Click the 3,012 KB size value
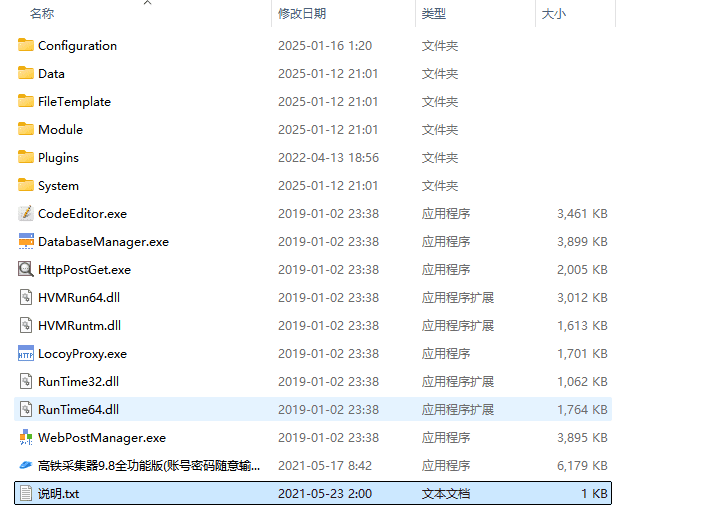The height and width of the screenshot is (519, 703). click(582, 298)
